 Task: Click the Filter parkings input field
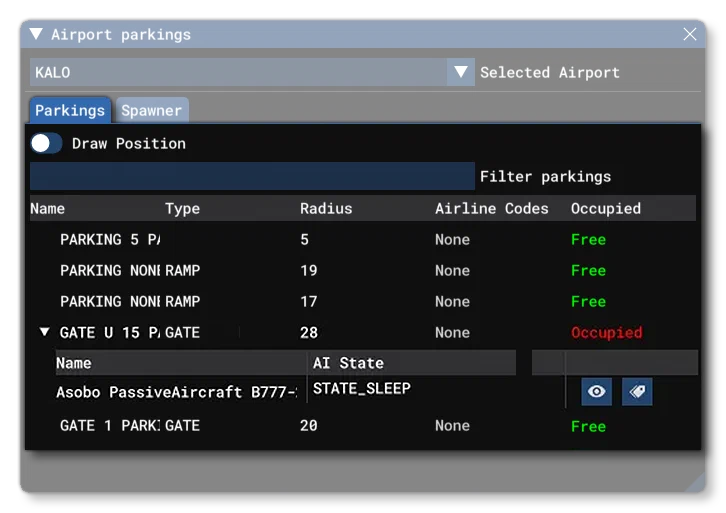point(252,176)
